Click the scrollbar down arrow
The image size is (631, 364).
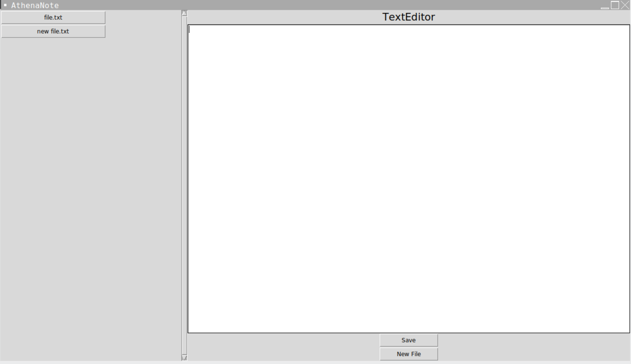click(x=184, y=358)
